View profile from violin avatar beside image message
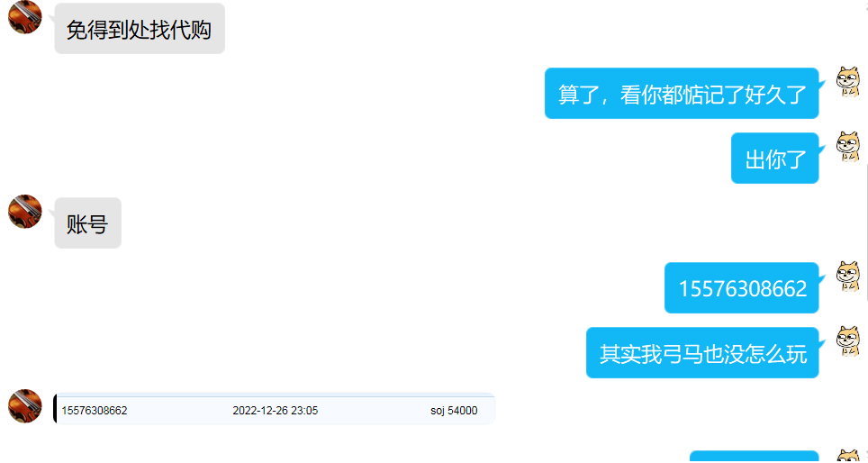This screenshot has height=463, width=868. click(25, 406)
